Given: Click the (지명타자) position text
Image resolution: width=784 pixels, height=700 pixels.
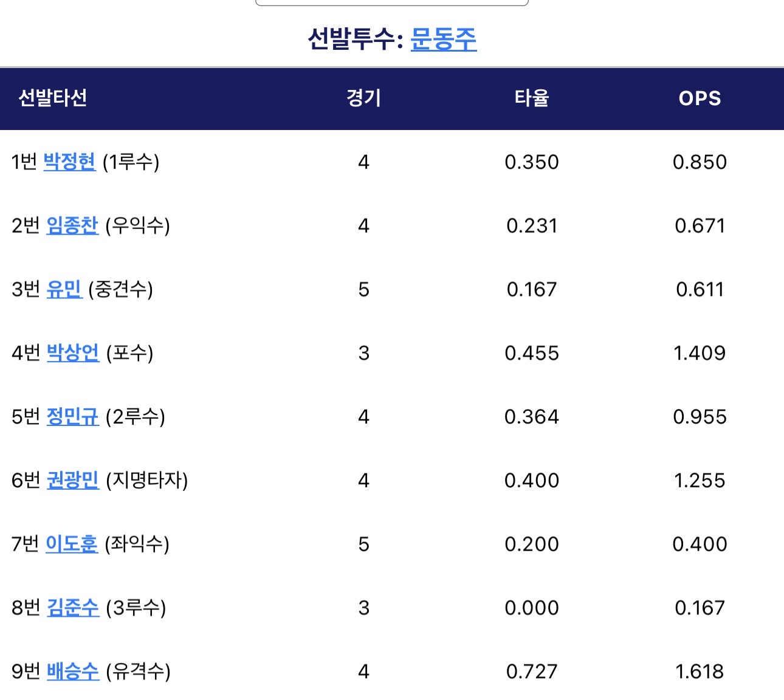Looking at the screenshot, I should pyautogui.click(x=146, y=481).
